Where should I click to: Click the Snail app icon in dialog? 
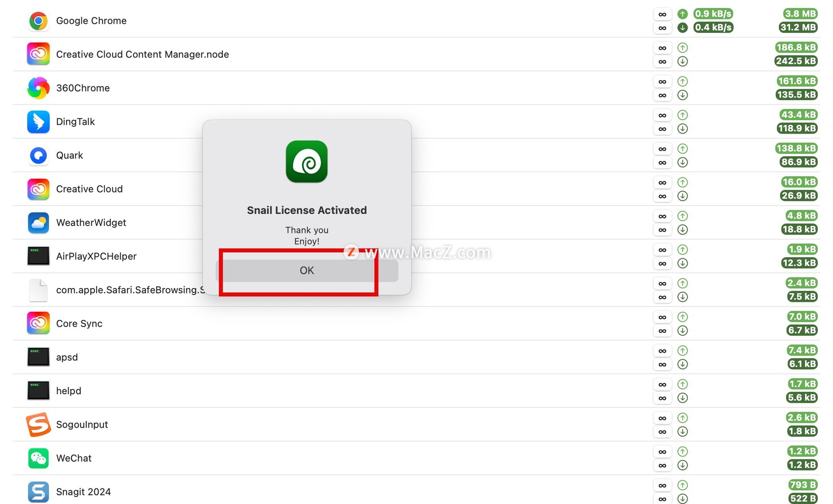click(x=307, y=161)
